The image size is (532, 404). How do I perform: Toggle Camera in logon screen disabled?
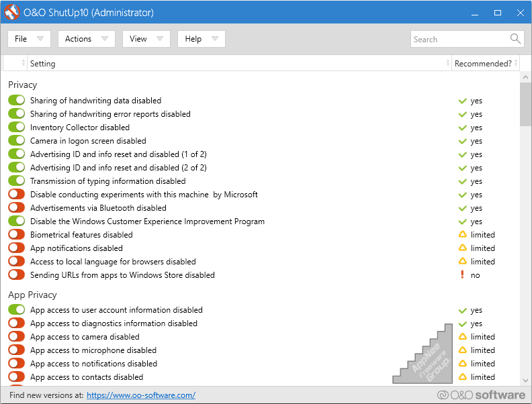point(17,140)
